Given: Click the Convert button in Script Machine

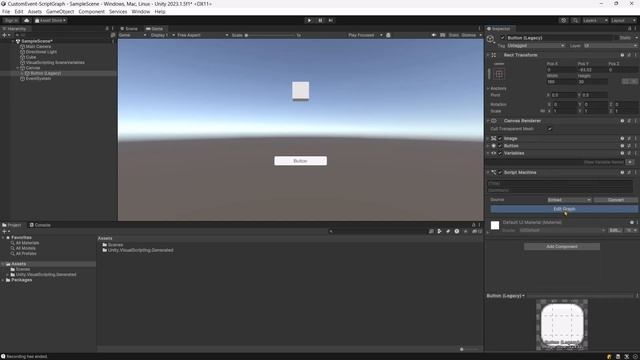Looking at the screenshot, I should point(616,200).
